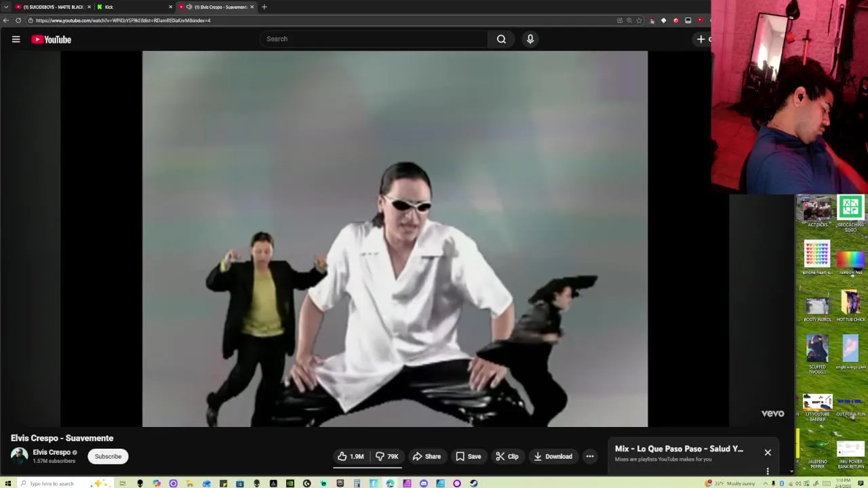Open the YouTube guide hamburger menu
The height and width of the screenshot is (488, 868).
click(x=16, y=39)
